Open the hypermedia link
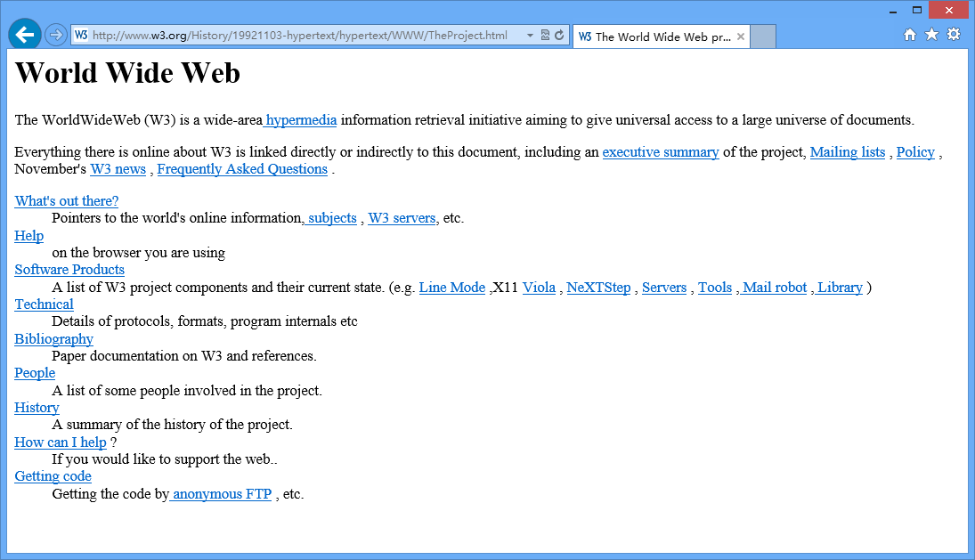Image resolution: width=975 pixels, height=560 pixels. coord(300,120)
